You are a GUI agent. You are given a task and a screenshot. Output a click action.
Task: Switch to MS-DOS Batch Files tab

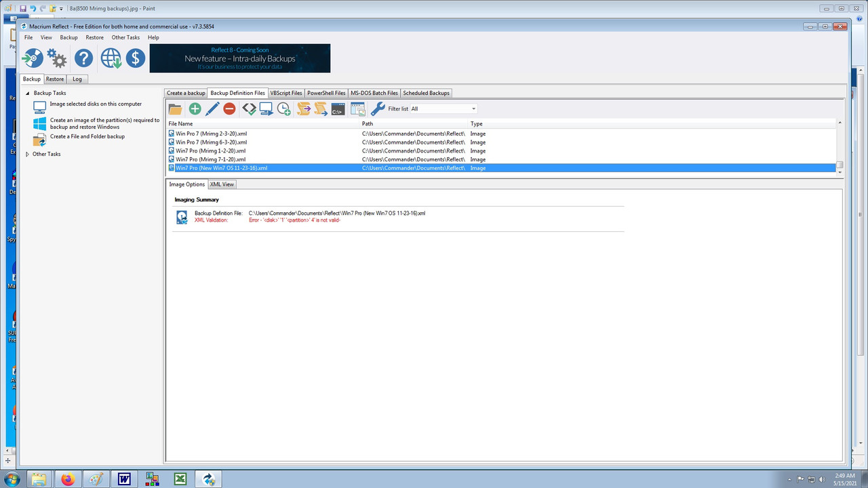(374, 93)
